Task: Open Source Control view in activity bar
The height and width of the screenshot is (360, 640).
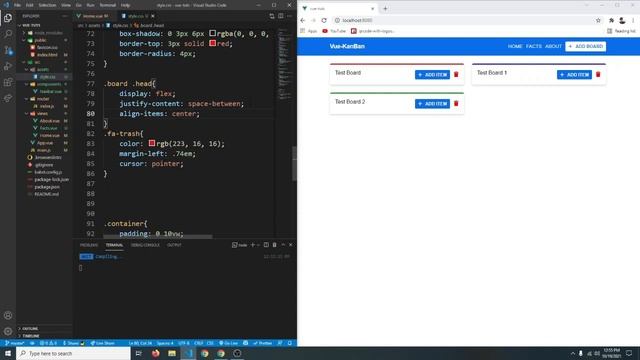Action: coord(8,50)
